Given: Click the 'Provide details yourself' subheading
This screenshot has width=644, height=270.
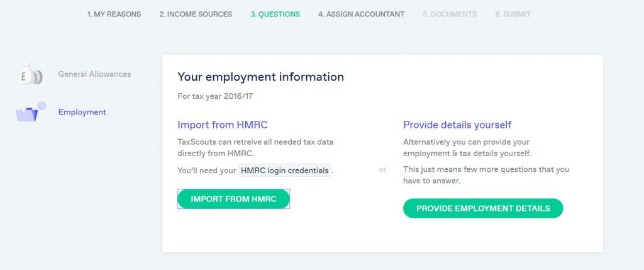Looking at the screenshot, I should pyautogui.click(x=457, y=125).
